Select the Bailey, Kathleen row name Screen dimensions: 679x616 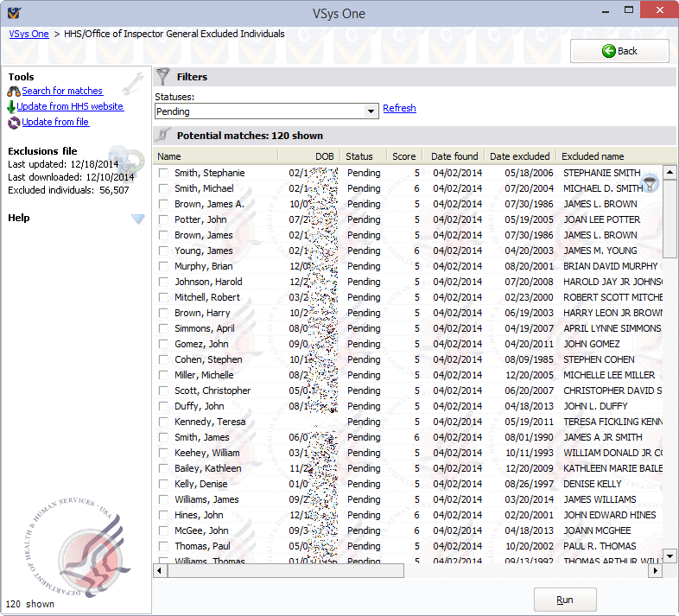(208, 469)
